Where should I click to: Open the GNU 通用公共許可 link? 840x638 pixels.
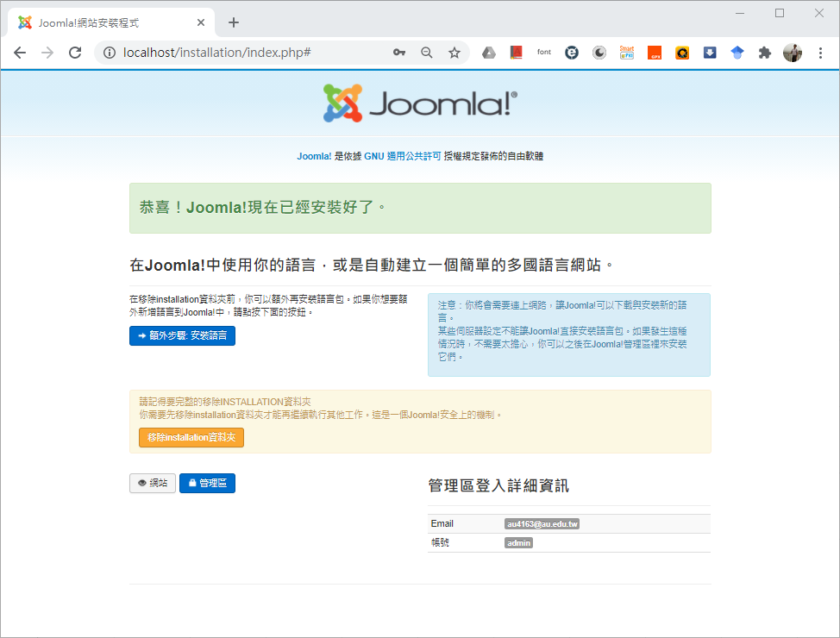coord(403,156)
